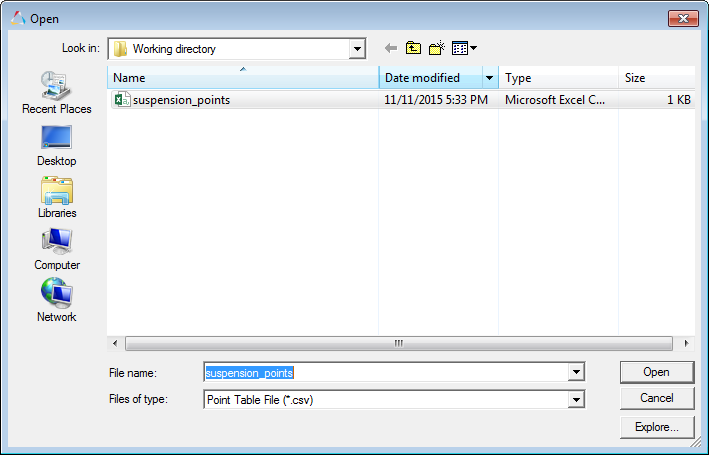The width and height of the screenshot is (709, 455).
Task: Go back to the previous folder
Action: 391,48
